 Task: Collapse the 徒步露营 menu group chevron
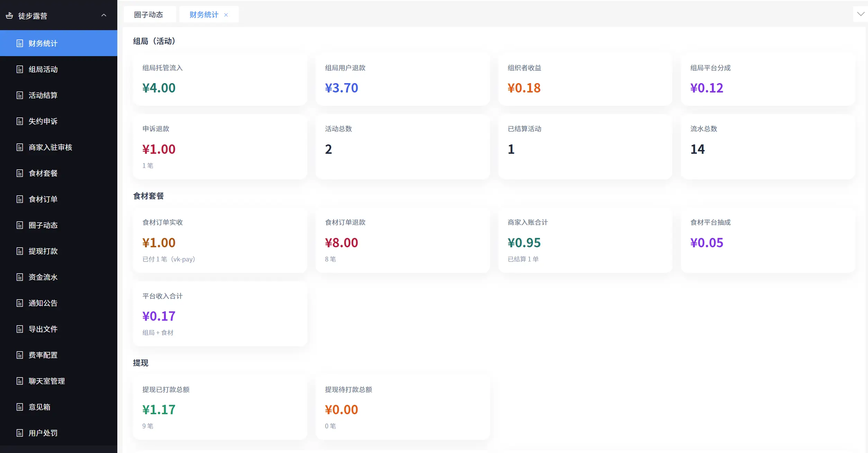[x=103, y=15]
